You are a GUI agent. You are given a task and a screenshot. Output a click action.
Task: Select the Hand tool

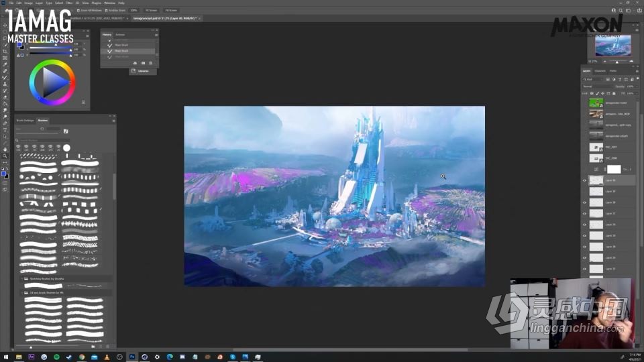coord(5,149)
